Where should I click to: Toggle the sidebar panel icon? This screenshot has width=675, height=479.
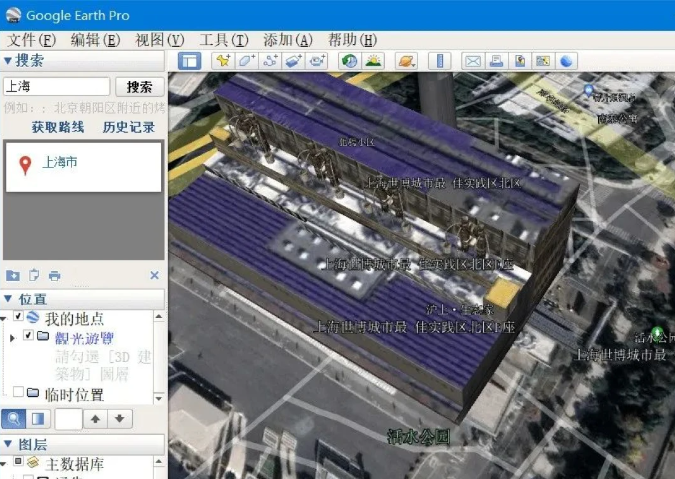click(x=189, y=61)
